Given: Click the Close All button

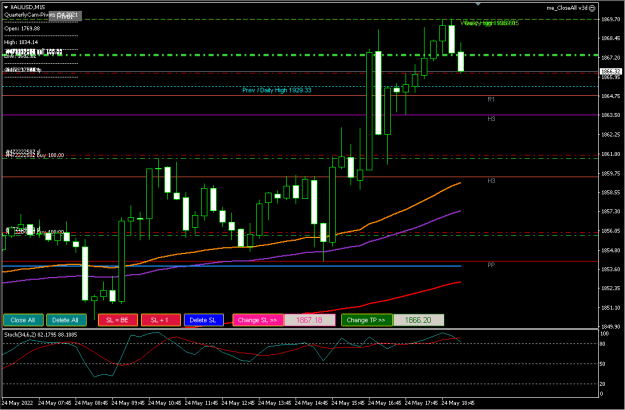Looking at the screenshot, I should click(x=23, y=320).
